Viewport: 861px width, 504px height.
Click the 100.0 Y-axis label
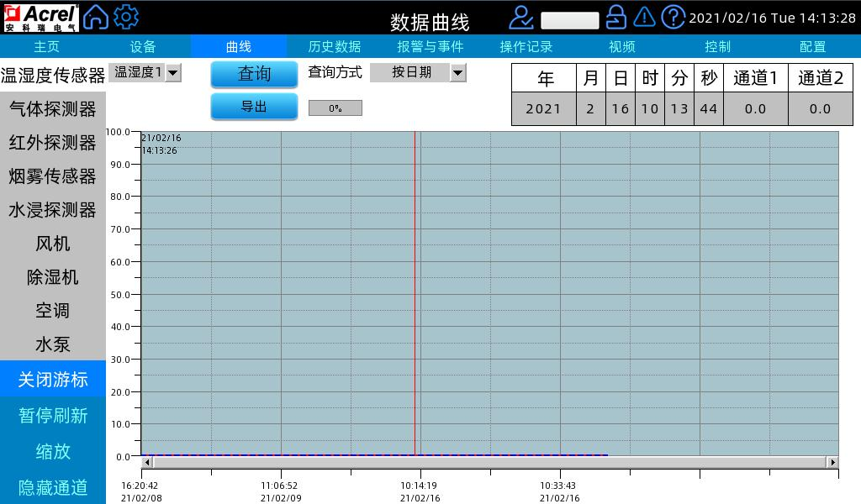click(x=118, y=132)
